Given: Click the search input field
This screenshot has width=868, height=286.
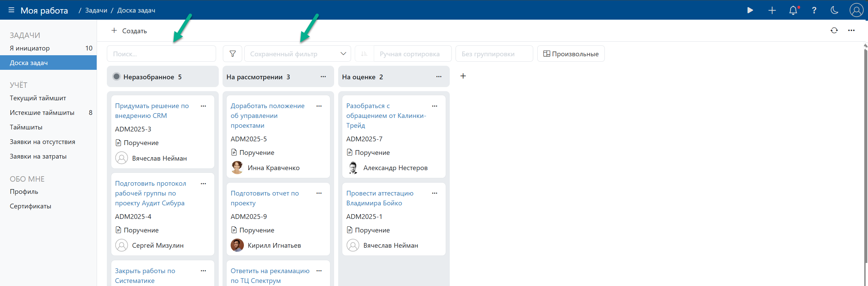Looking at the screenshot, I should 161,54.
